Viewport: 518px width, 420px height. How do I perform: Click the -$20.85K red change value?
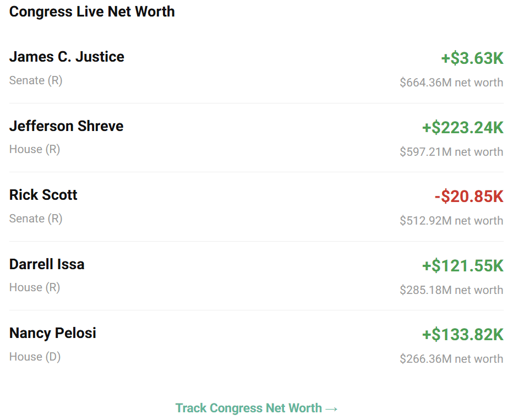tap(469, 197)
